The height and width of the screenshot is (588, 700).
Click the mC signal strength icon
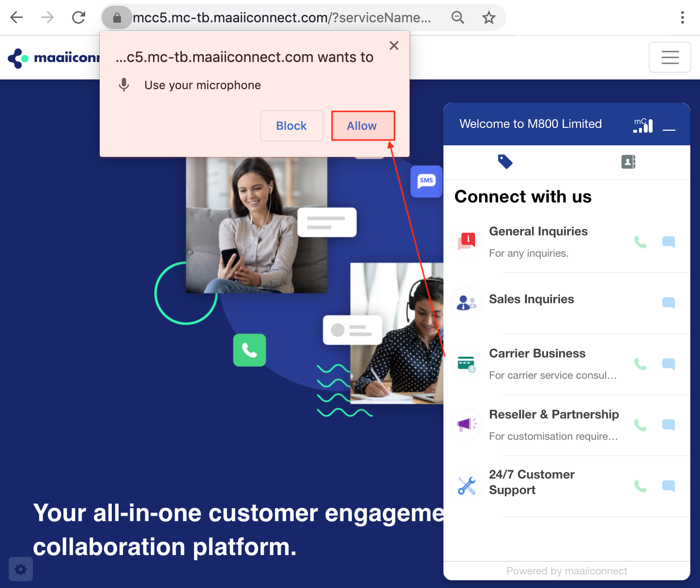coord(643,125)
